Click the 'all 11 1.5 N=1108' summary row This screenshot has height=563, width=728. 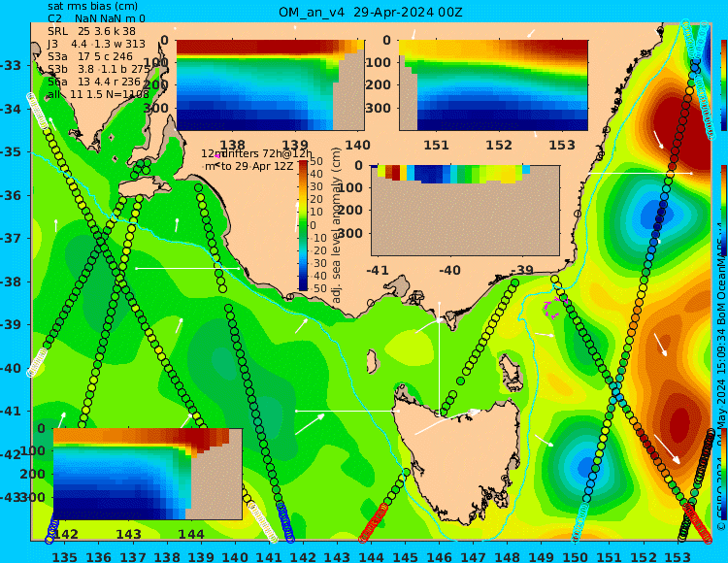[x=98, y=94]
